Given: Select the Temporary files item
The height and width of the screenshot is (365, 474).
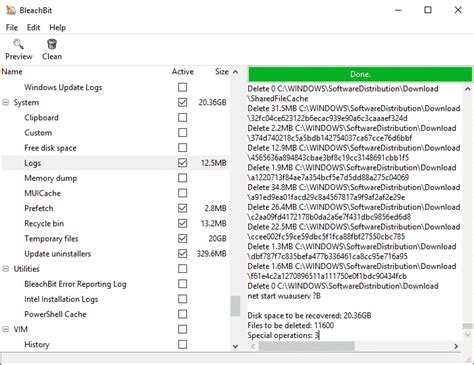Looking at the screenshot, I should point(51,239).
